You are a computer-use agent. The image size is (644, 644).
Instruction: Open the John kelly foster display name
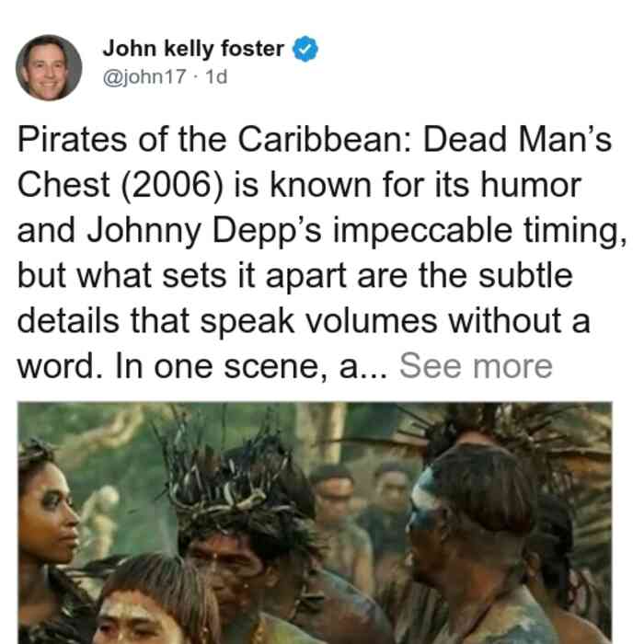click(193, 49)
